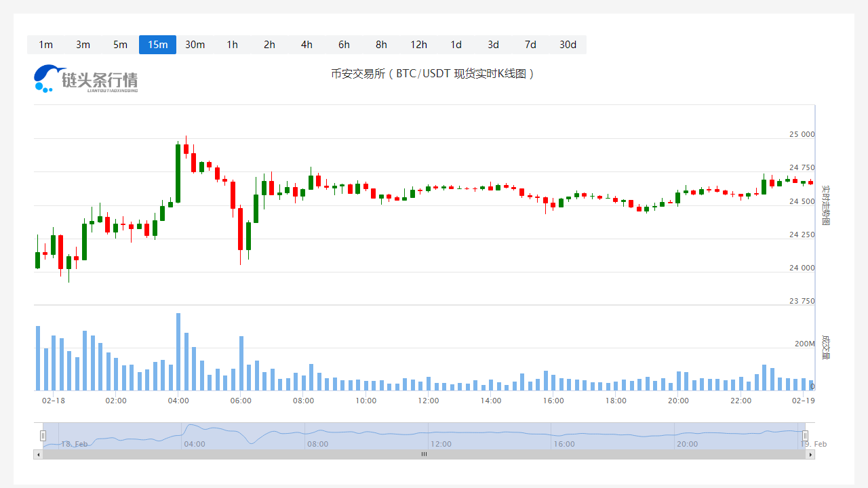Select the 5m candlestick interval

pos(120,44)
